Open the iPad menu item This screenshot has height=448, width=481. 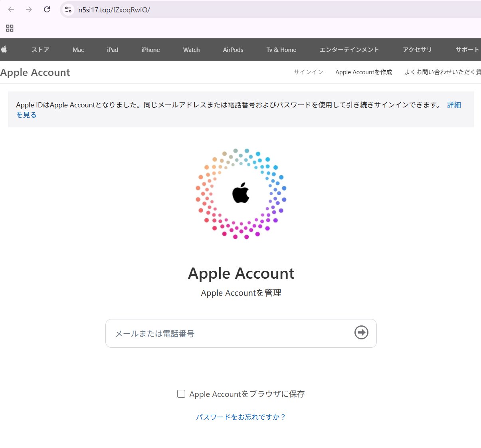coord(113,50)
